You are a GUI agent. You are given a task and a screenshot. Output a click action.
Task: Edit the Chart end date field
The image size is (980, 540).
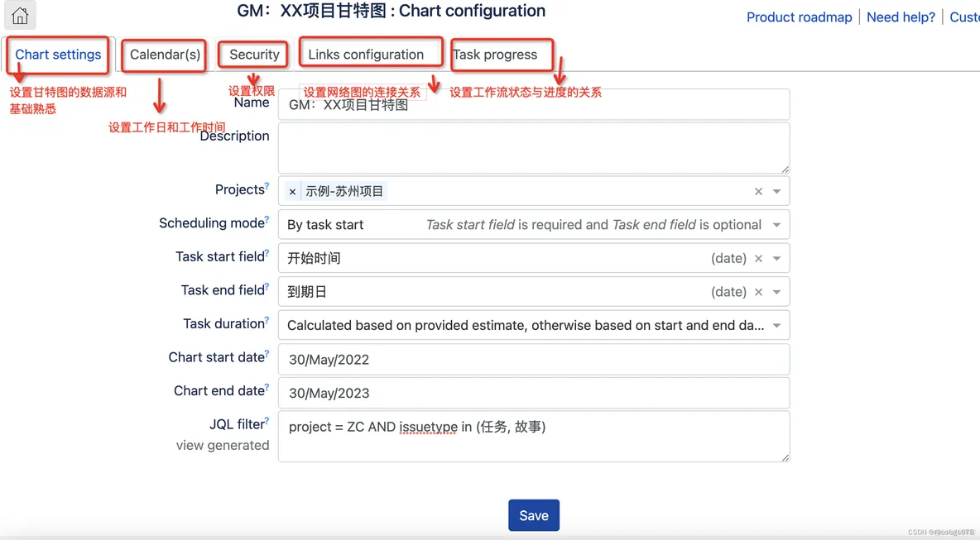[x=534, y=394]
